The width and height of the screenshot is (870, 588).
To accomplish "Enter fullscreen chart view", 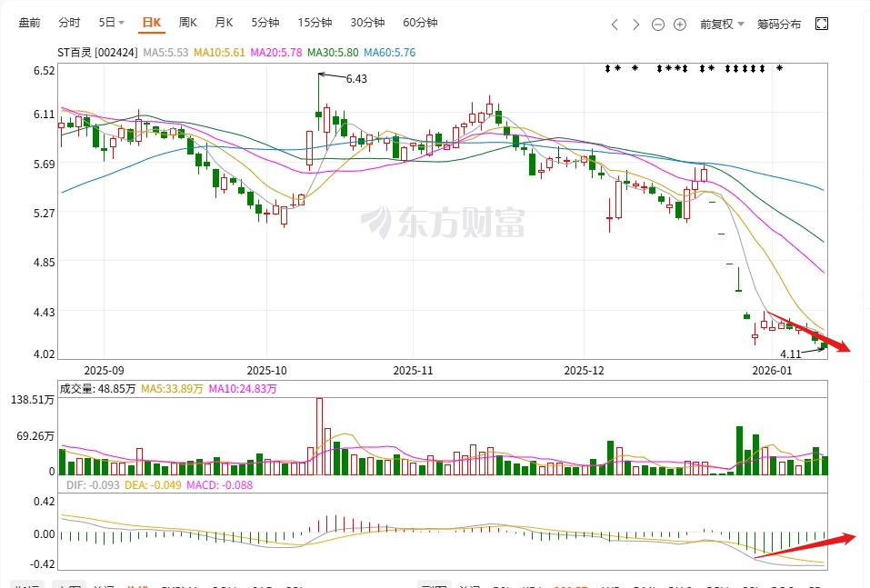I will coord(822,24).
